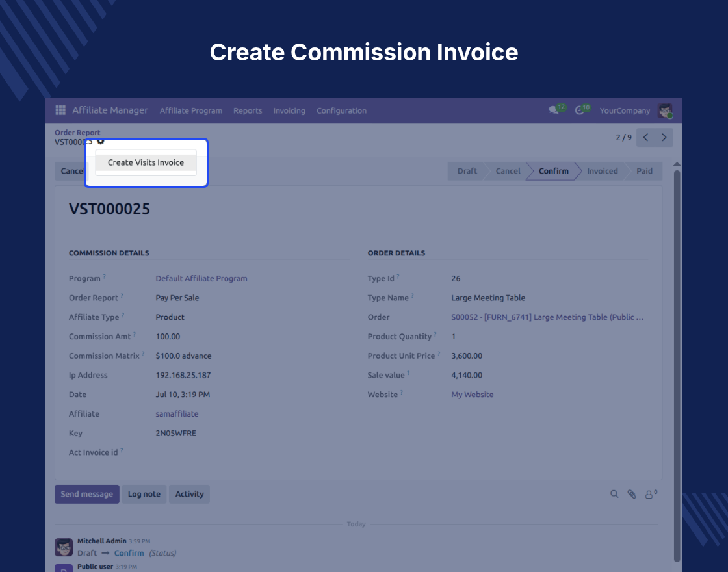
Task: Go to next record arrow
Action: point(664,137)
